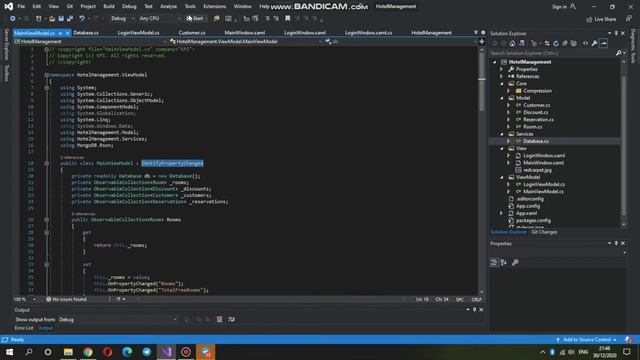Viewport: 640px width, 360px height.
Task: Click the Refresh icon in Solution Explorer
Action: point(556,43)
